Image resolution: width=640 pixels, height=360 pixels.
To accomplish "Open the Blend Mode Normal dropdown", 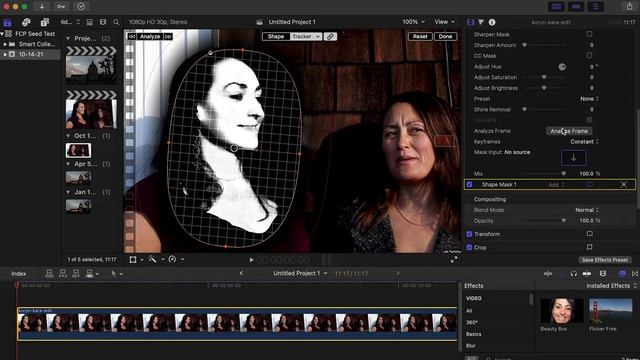I will (x=587, y=210).
